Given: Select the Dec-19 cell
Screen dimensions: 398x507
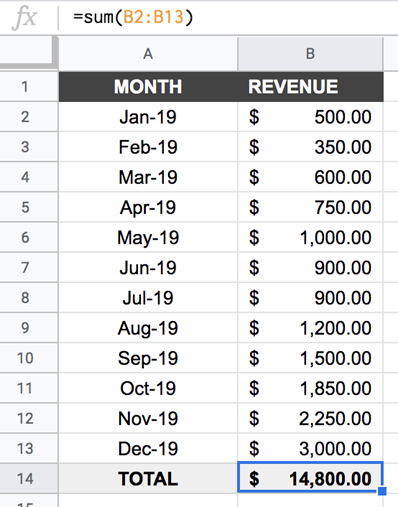Looking at the screenshot, I should [148, 449].
